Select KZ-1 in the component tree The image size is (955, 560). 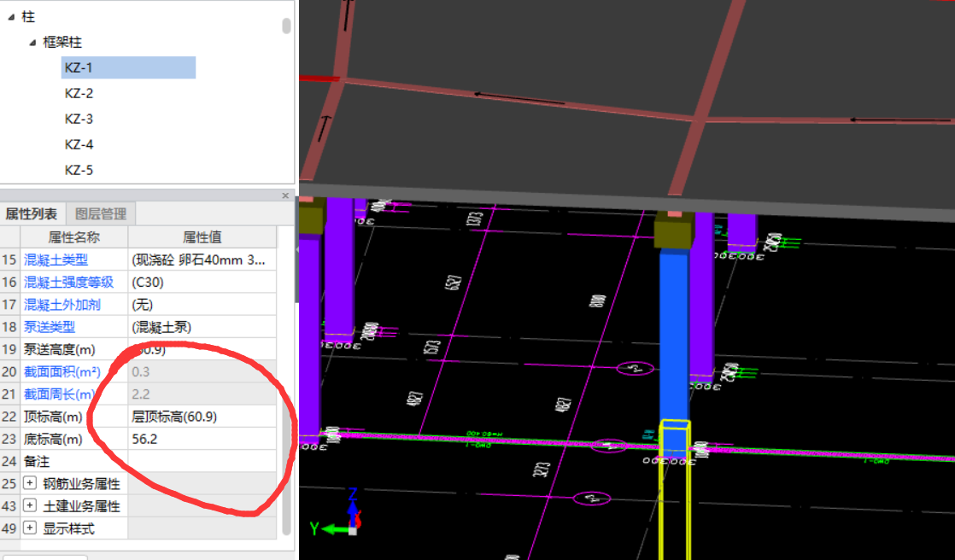click(128, 67)
